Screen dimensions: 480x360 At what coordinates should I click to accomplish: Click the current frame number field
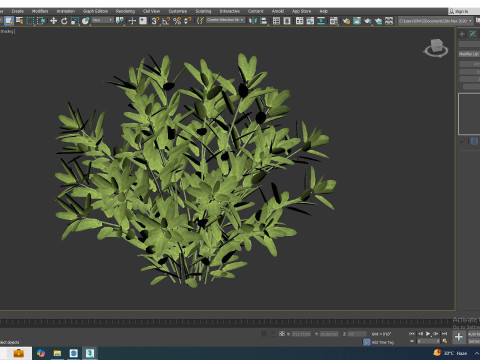[429, 341]
